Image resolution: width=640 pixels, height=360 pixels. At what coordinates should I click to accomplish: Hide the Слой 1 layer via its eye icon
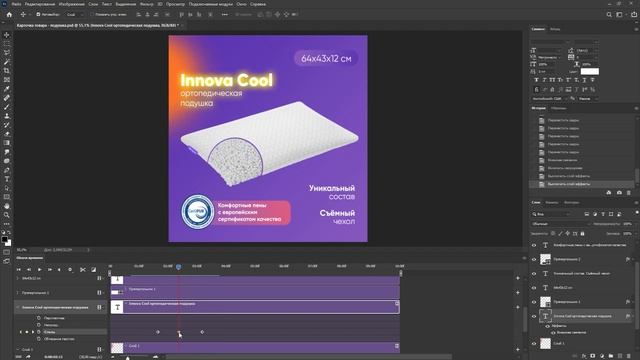click(534, 344)
